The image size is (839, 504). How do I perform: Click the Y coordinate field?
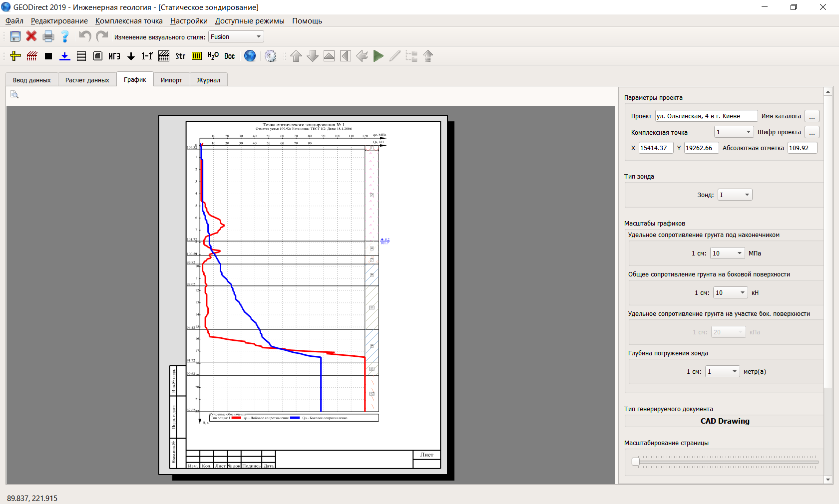point(701,148)
